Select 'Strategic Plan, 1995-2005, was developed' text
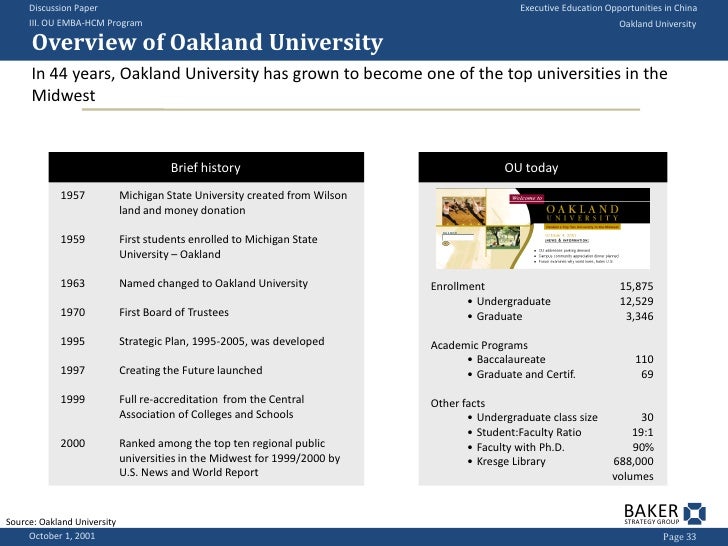The height and width of the screenshot is (546, 728). coord(221,341)
